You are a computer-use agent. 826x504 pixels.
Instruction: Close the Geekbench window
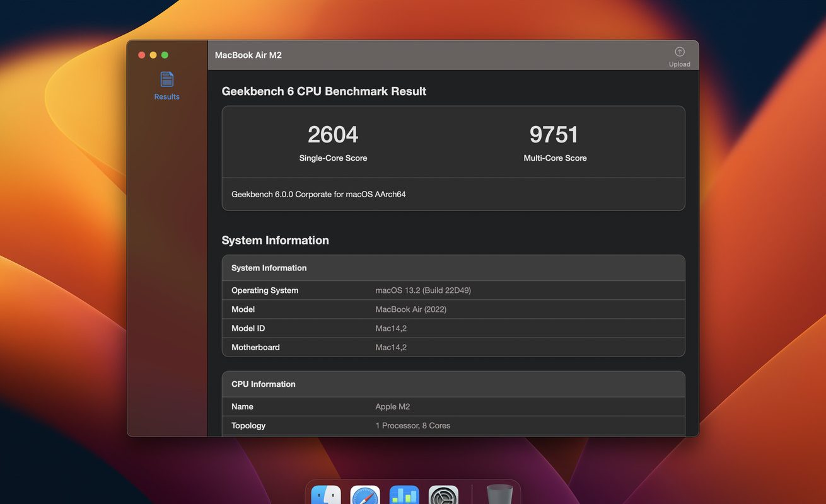tap(141, 55)
